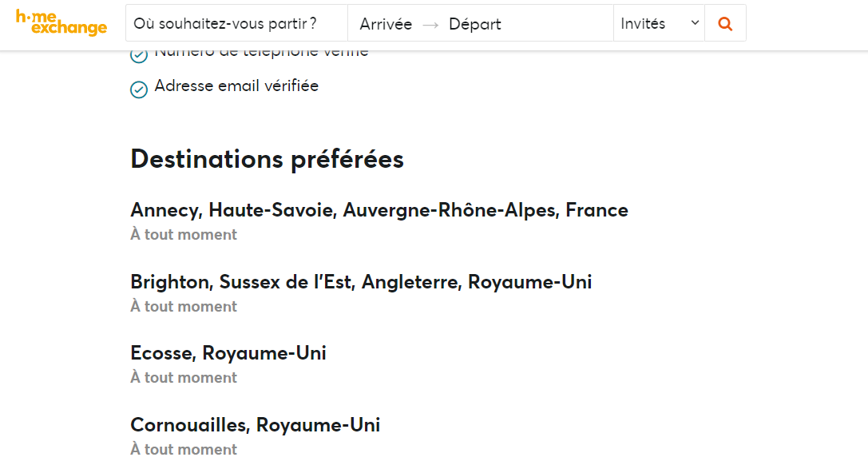Click 'À tout moment' under Brighton
Image resolution: width=868 pixels, height=473 pixels.
184,306
